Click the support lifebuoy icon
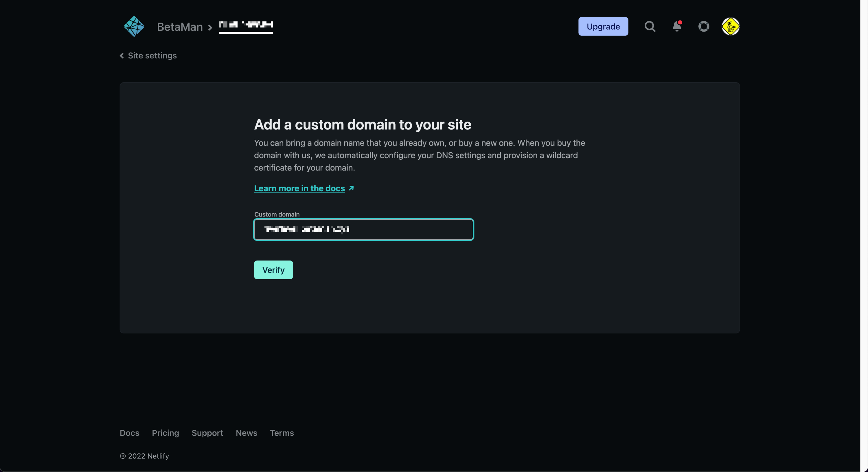The image size is (868, 472). click(x=704, y=26)
